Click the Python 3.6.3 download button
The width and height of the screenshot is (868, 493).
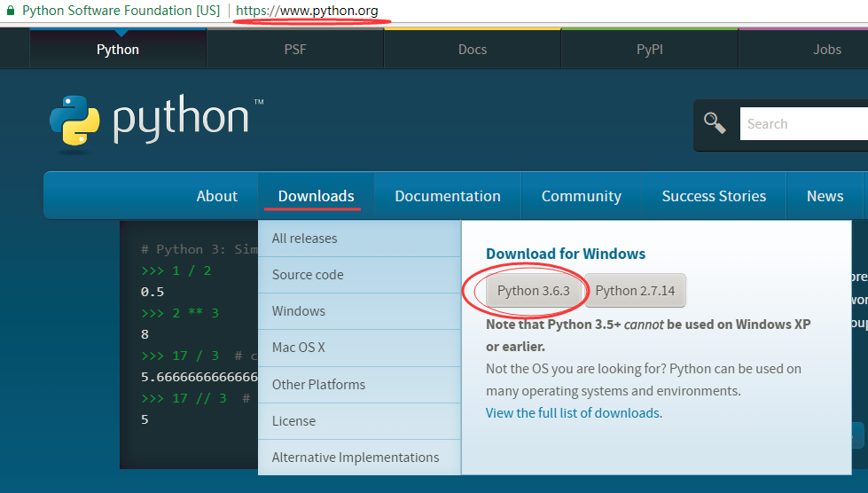(534, 291)
